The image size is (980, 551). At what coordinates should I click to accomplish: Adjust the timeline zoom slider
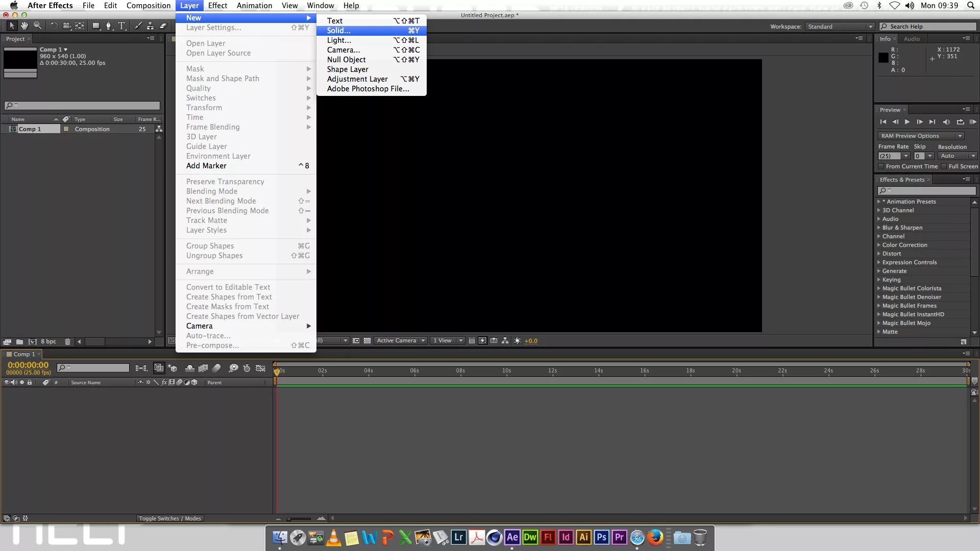[x=299, y=518]
